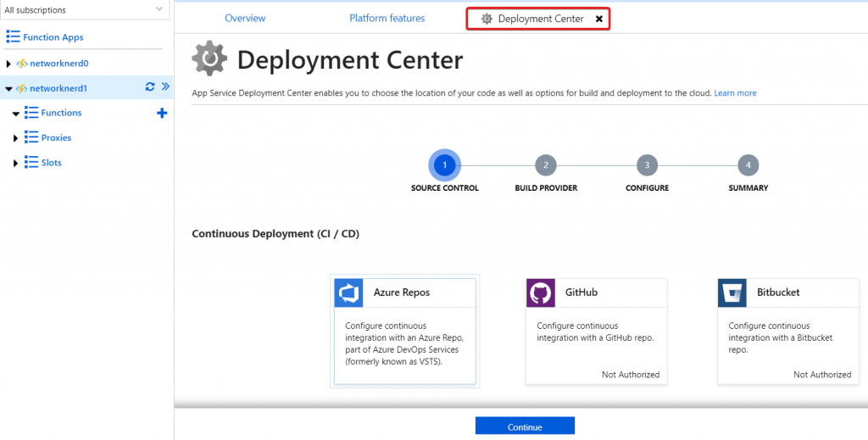Collapse the Functions node

(15, 114)
